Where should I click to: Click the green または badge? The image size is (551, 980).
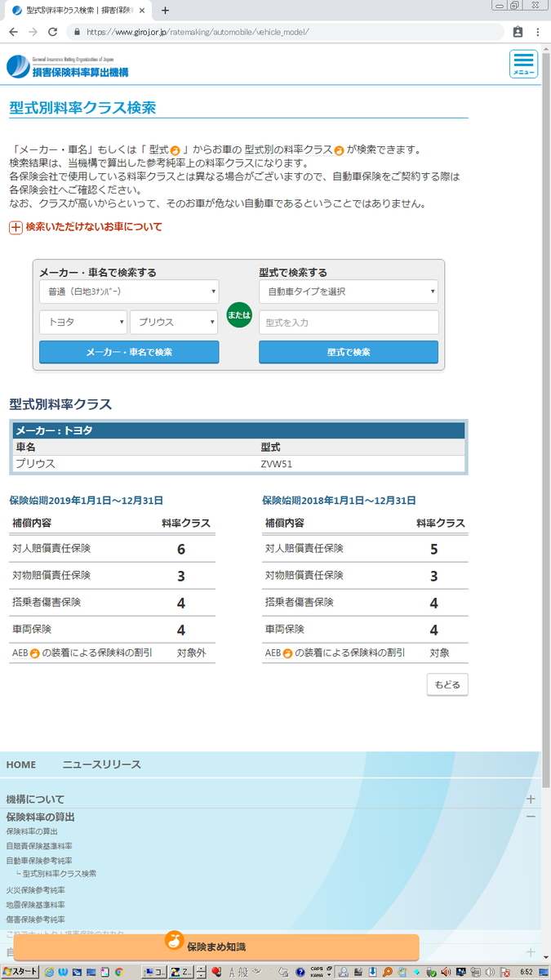239,314
